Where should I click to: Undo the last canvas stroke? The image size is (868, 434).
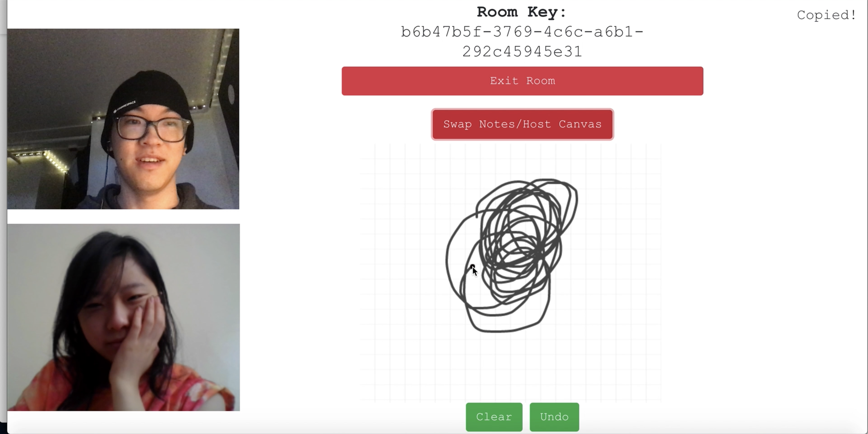pyautogui.click(x=554, y=417)
